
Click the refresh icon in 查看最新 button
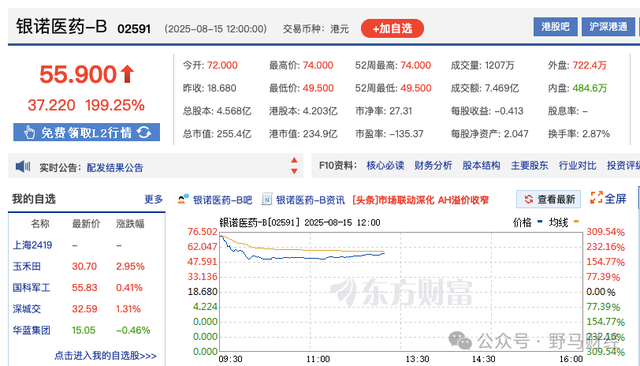tap(529, 199)
